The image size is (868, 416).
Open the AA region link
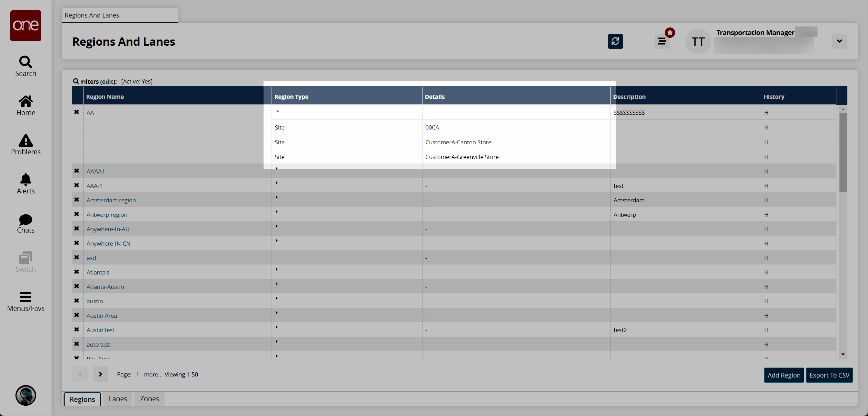pos(90,113)
